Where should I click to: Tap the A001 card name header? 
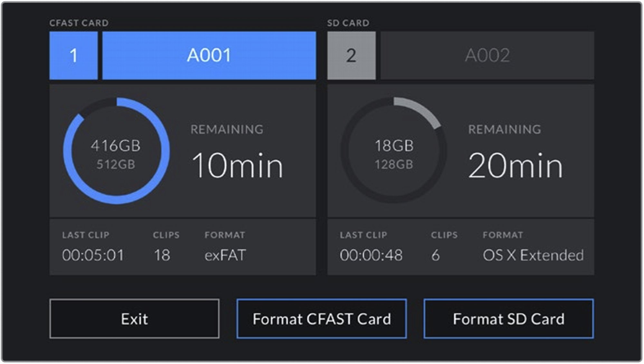(209, 55)
